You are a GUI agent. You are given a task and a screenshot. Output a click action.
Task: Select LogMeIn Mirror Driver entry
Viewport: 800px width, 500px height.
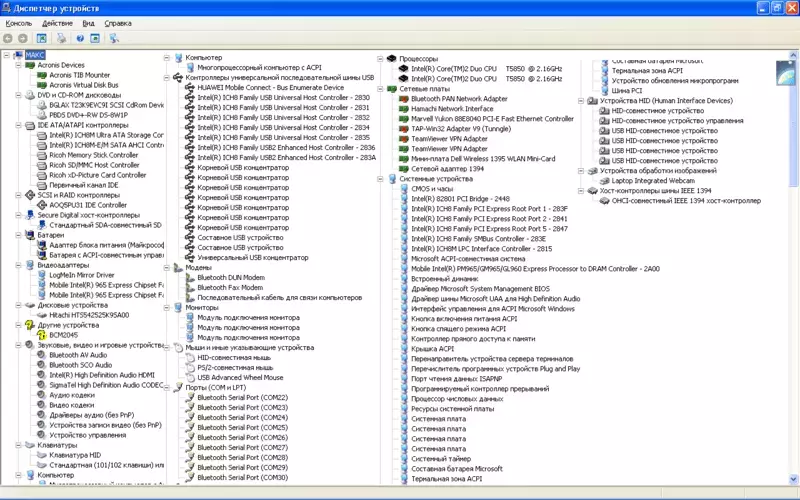pyautogui.click(x=82, y=275)
